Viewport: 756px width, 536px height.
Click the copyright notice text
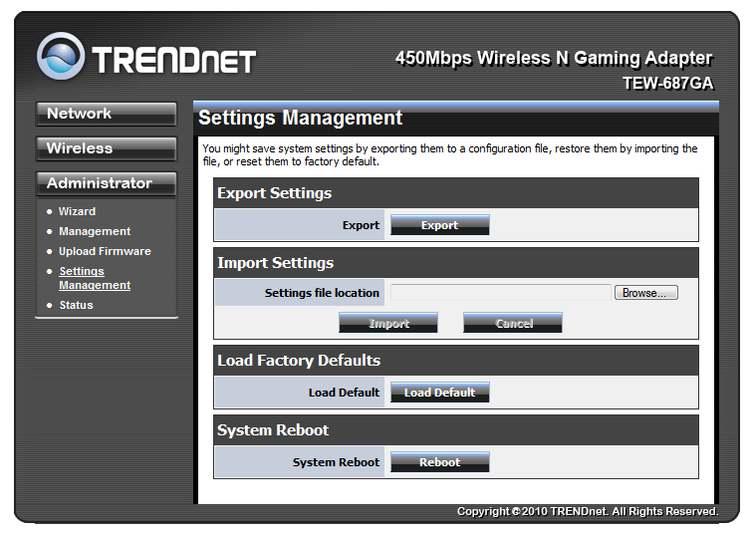click(x=588, y=511)
